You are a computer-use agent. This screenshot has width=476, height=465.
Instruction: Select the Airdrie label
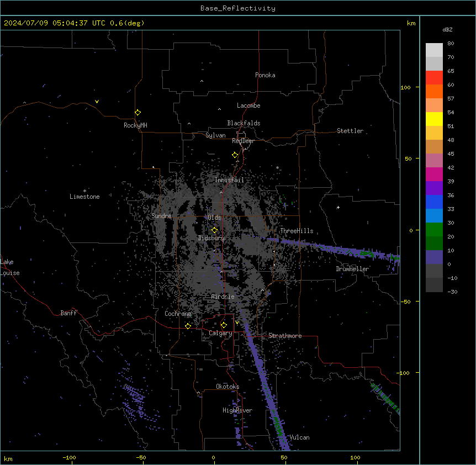click(x=223, y=297)
